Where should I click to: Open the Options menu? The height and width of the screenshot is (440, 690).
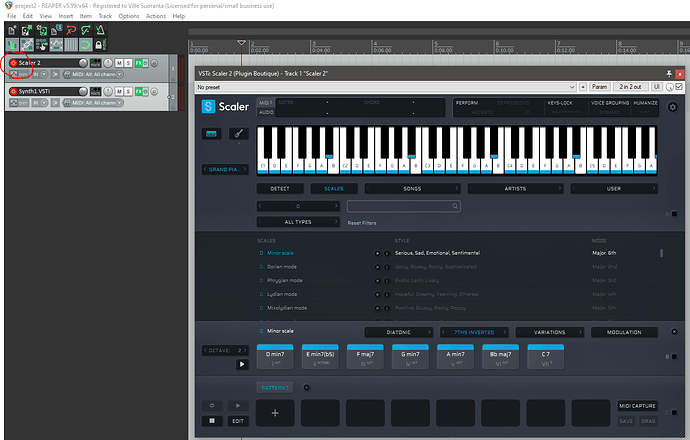(128, 16)
